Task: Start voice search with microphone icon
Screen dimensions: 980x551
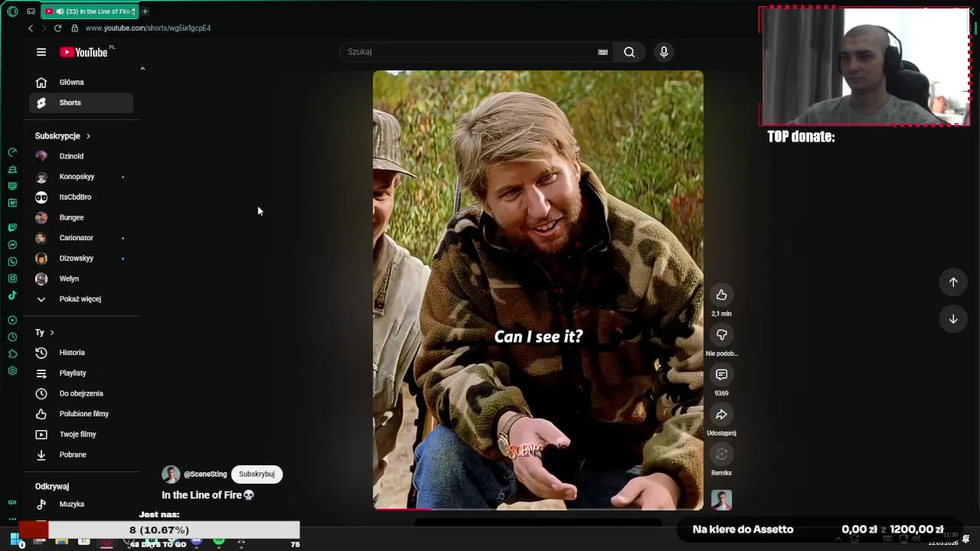Action: pos(664,52)
